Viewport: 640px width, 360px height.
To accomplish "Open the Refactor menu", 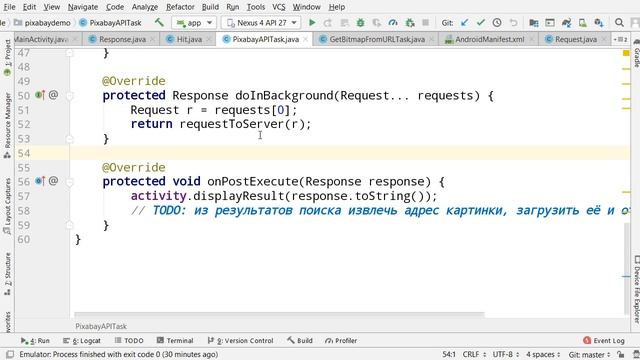I will (x=180, y=7).
